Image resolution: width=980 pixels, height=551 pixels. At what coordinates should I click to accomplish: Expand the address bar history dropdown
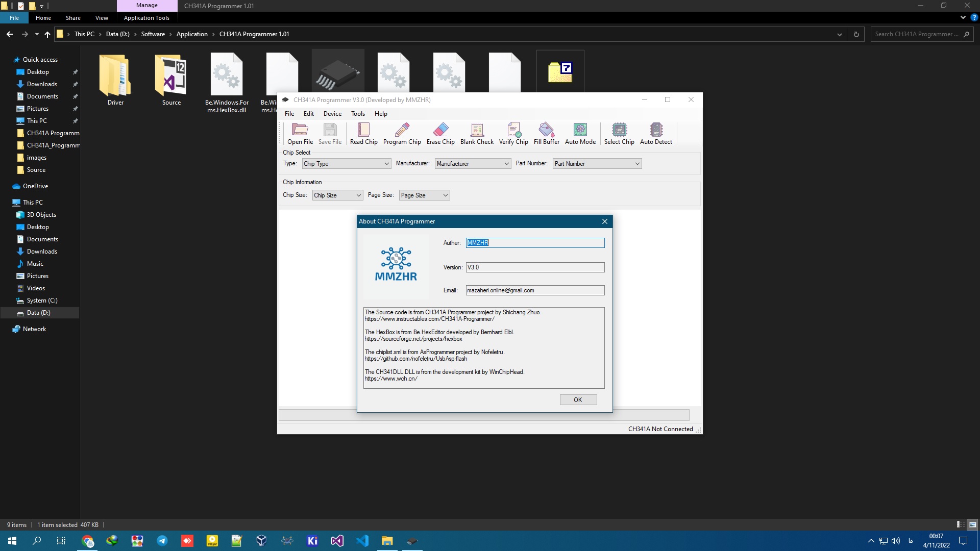point(840,34)
